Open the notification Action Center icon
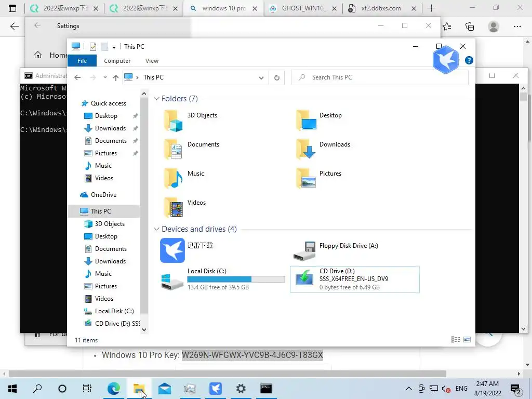This screenshot has width=532, height=399. point(516,389)
